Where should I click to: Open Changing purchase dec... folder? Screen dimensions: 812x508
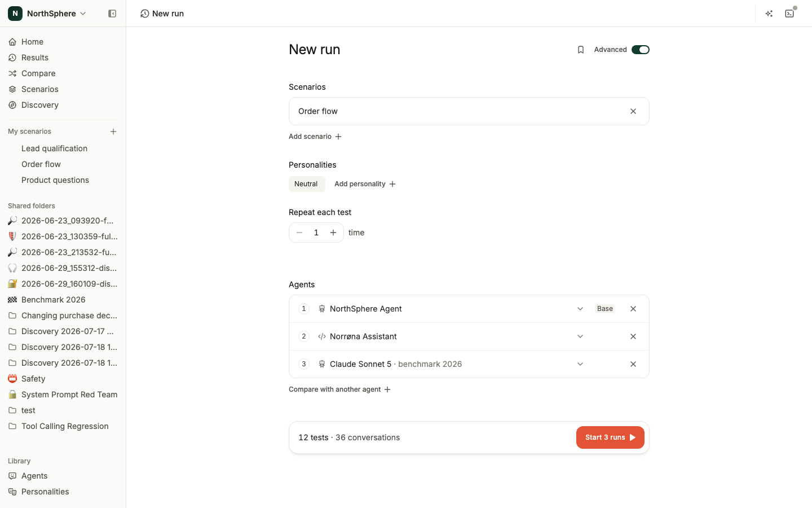[63, 316]
